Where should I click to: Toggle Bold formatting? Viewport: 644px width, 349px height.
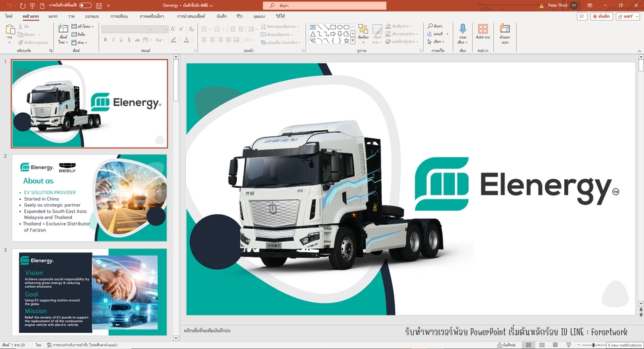coord(105,40)
